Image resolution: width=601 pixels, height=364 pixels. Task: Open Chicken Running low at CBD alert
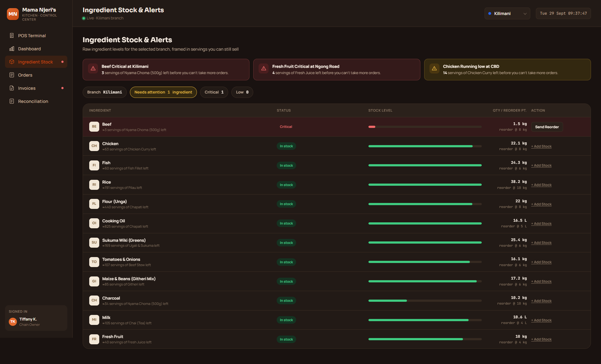coord(507,69)
